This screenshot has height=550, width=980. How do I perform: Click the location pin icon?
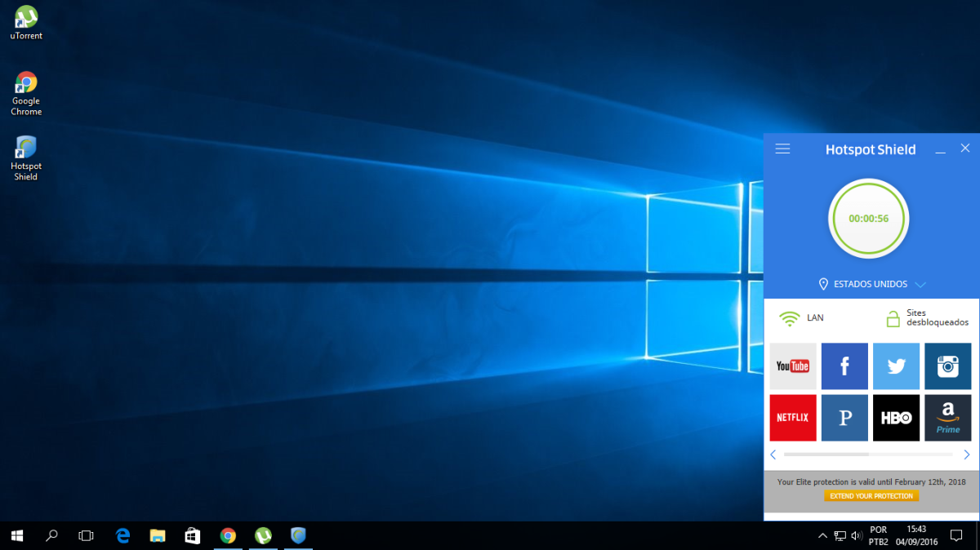point(824,284)
